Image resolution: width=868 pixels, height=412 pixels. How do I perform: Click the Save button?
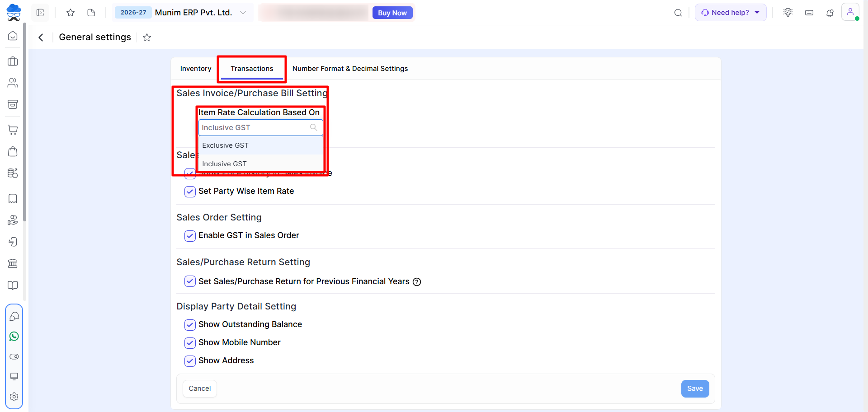point(695,389)
